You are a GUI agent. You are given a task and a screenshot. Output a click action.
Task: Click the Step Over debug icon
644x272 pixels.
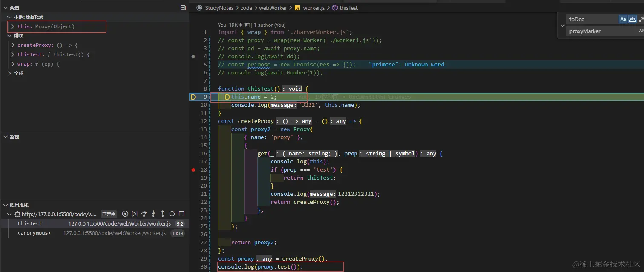tap(144, 214)
